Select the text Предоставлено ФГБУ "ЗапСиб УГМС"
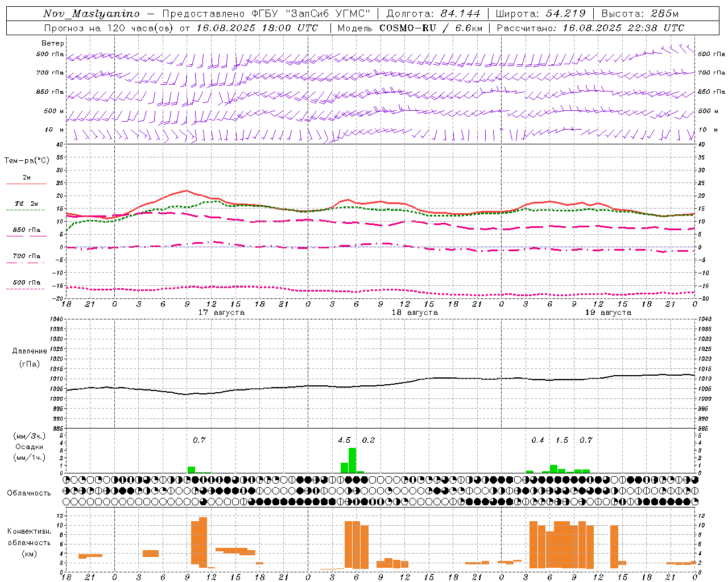This screenshot has width=728, height=582. pyautogui.click(x=266, y=14)
